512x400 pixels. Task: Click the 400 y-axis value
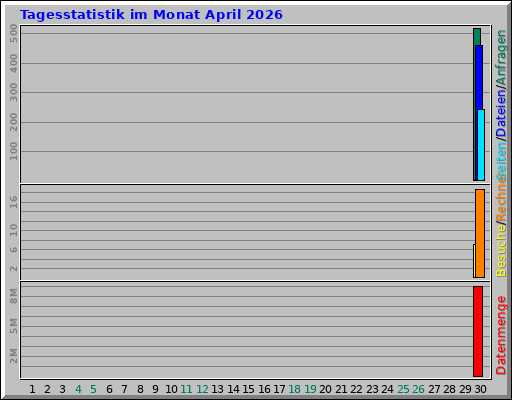coord(14,63)
